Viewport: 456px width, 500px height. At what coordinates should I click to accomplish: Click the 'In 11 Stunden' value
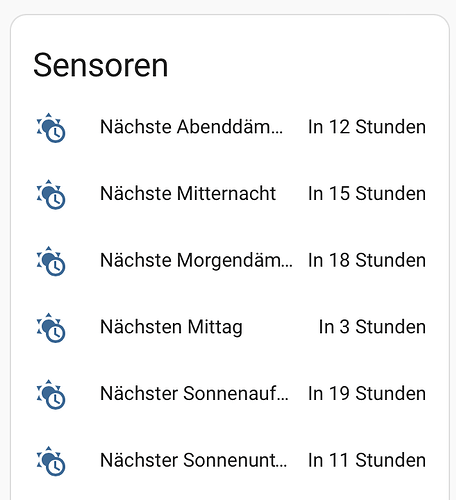[367, 460]
